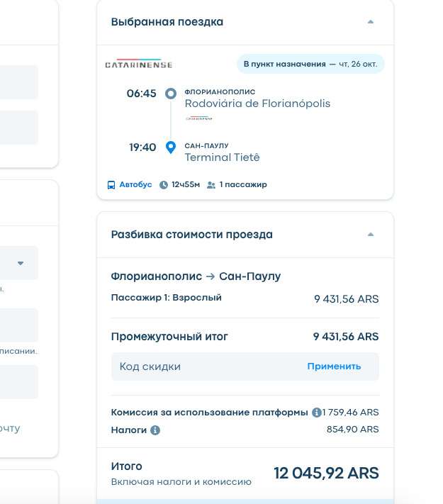Click the 06:45 departure time
The image size is (443, 504).
[x=141, y=93]
